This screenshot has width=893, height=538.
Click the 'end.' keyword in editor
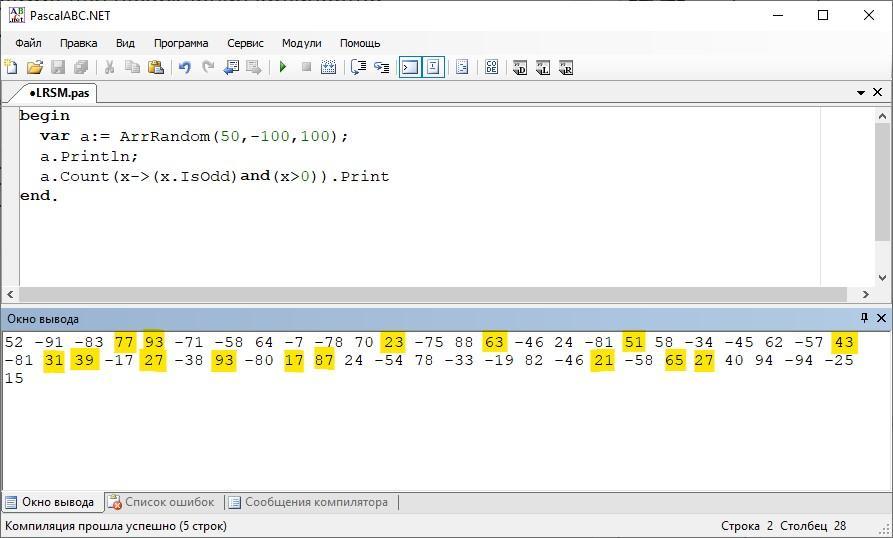(39, 195)
